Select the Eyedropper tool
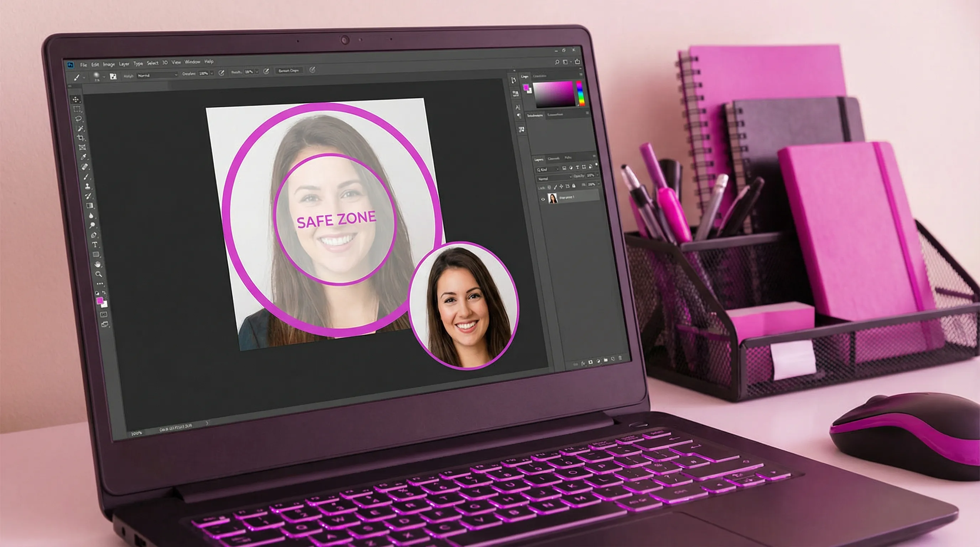The width and height of the screenshot is (980, 547). [84, 157]
